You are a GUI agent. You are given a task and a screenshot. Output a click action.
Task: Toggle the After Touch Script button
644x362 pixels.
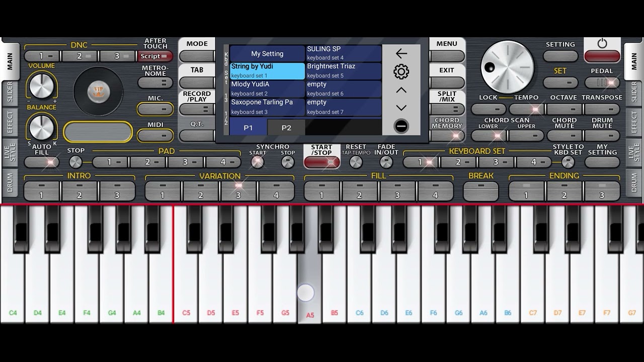155,56
